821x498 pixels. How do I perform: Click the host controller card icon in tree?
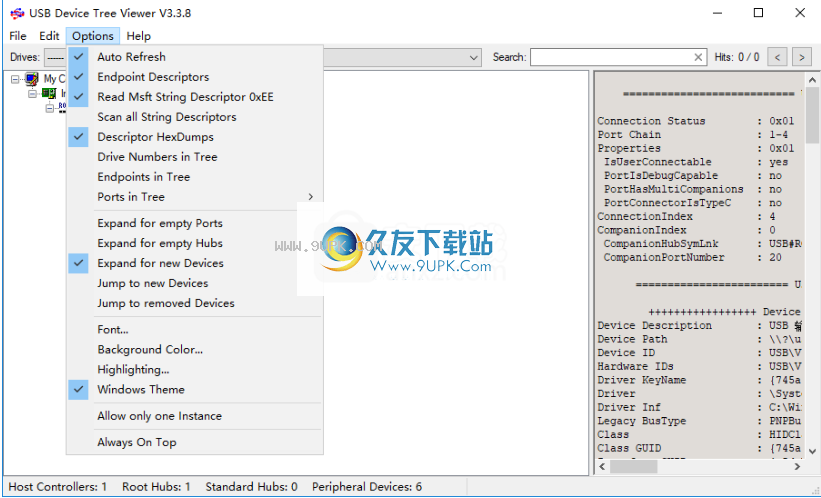tap(49, 94)
